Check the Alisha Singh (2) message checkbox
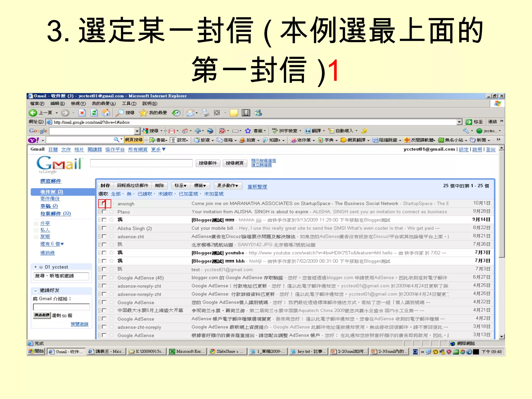The height and width of the screenshot is (399, 532). [104, 228]
